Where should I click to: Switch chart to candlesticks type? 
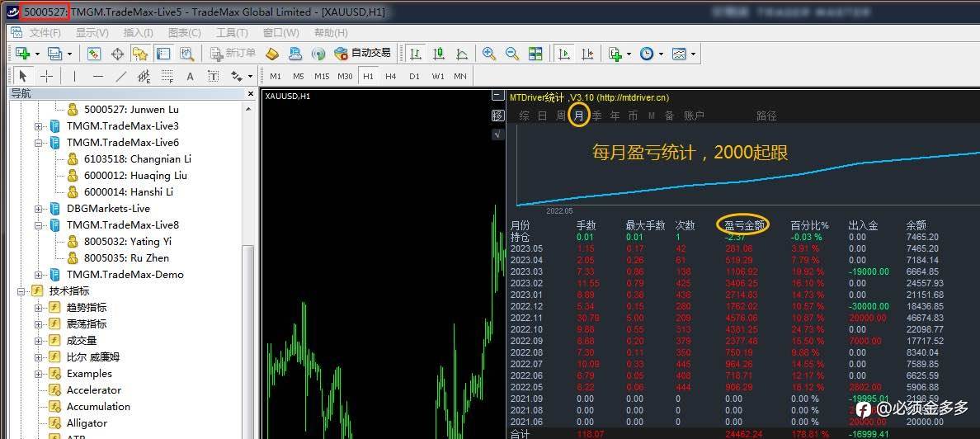pos(439,54)
